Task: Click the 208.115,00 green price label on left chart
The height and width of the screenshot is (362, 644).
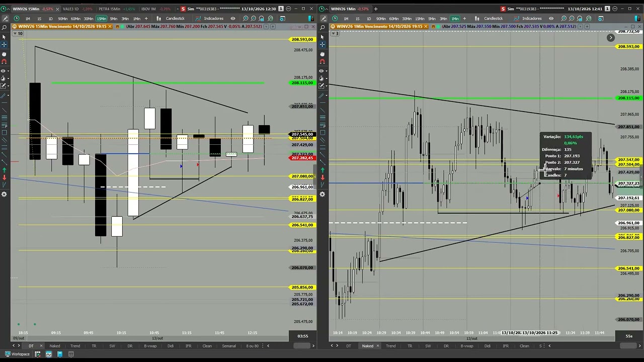Action: (302, 83)
